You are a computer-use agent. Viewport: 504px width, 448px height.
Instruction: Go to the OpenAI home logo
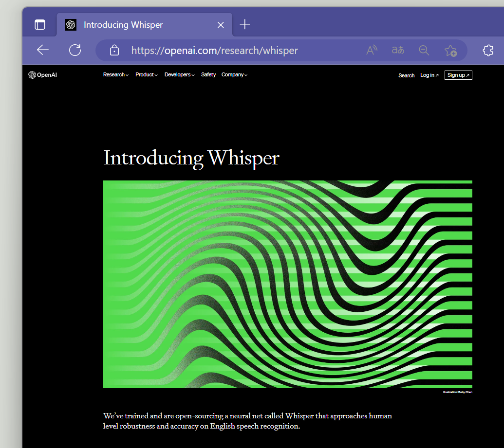tap(43, 75)
